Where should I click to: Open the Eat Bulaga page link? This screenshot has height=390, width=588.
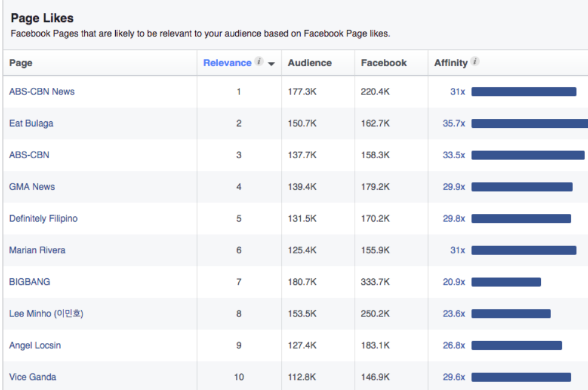point(31,123)
